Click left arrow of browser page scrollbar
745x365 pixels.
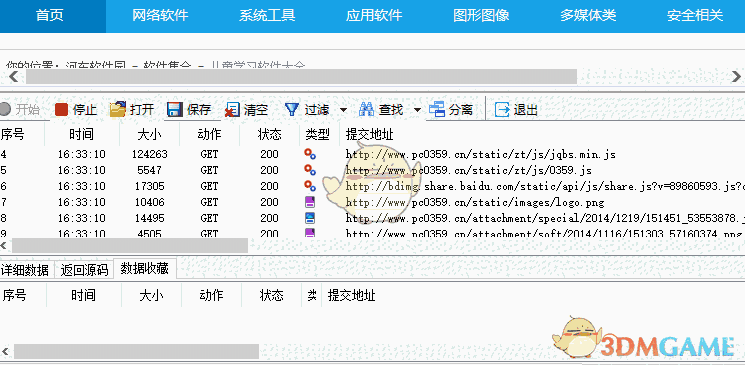13,76
